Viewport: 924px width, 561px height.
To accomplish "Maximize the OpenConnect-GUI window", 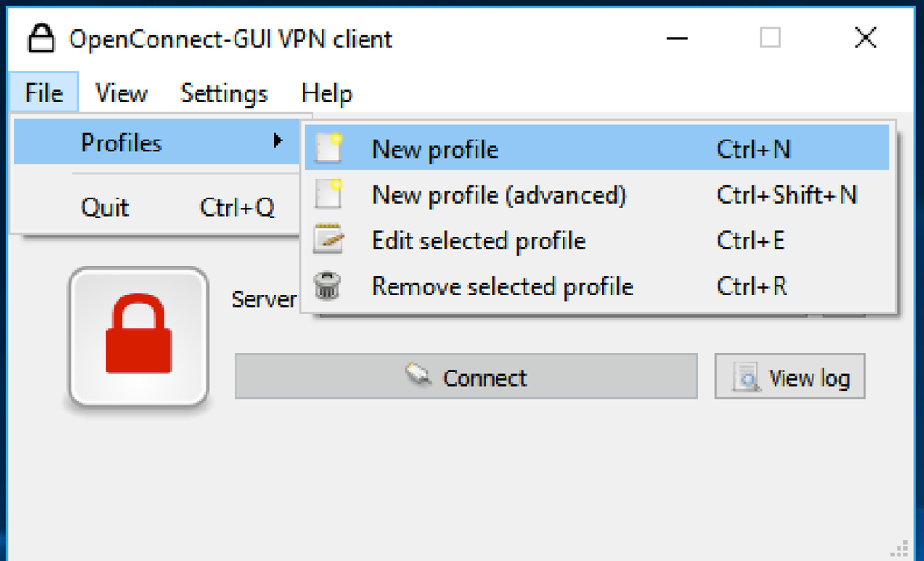I will [770, 38].
